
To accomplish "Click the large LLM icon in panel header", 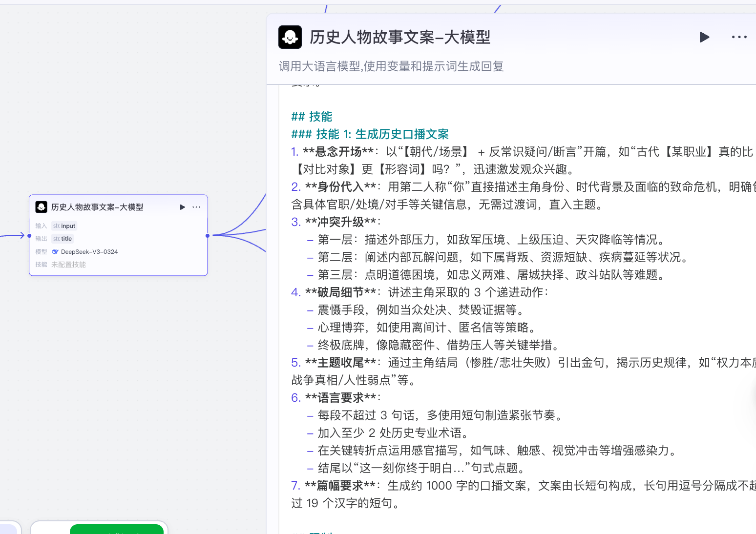I will coord(290,37).
